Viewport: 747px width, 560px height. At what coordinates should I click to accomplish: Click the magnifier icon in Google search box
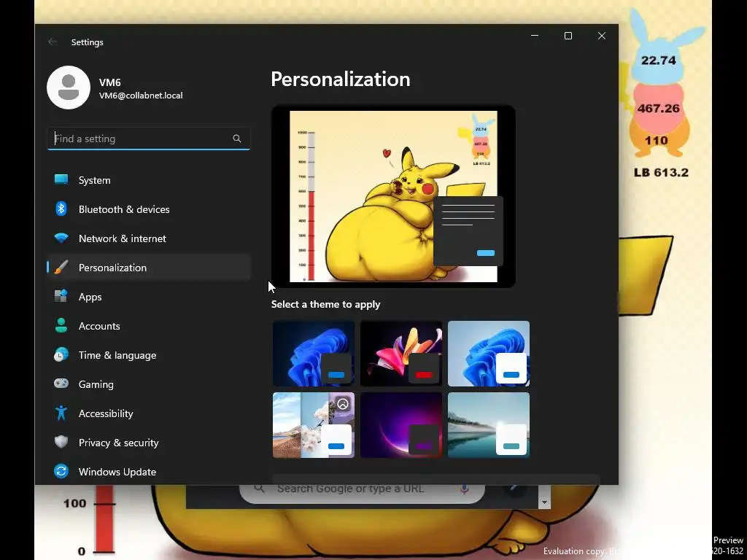click(259, 489)
